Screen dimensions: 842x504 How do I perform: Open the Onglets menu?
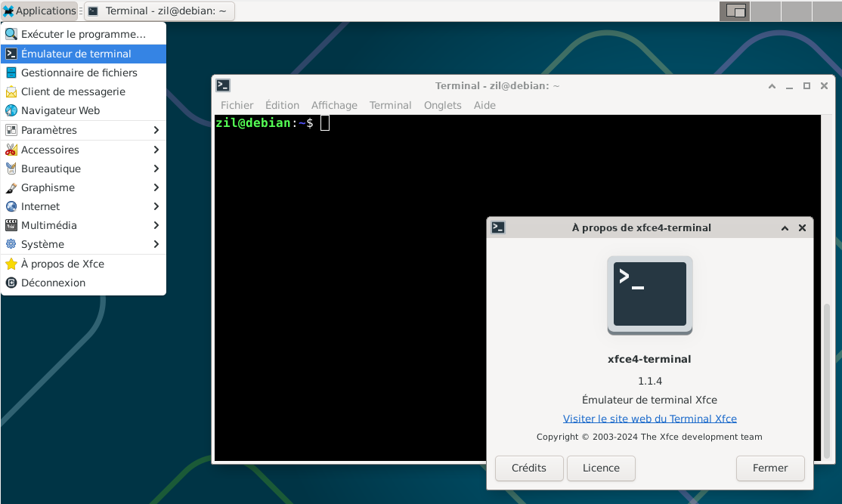442,105
